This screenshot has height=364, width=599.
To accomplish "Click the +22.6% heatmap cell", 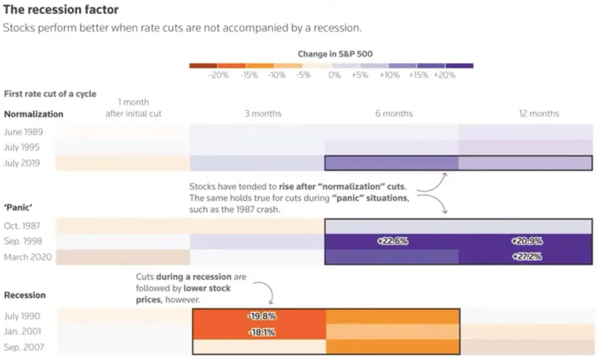I will click(x=392, y=241).
